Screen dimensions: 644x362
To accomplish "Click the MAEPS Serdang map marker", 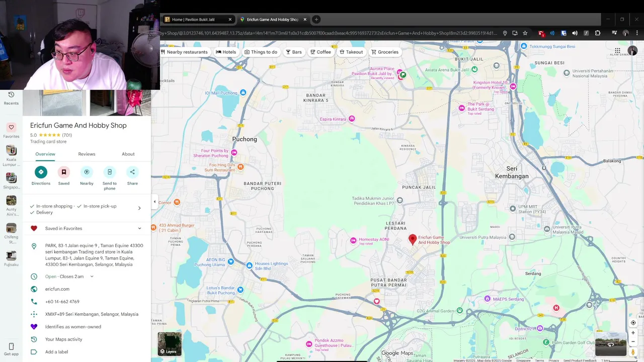I will pyautogui.click(x=487, y=299).
